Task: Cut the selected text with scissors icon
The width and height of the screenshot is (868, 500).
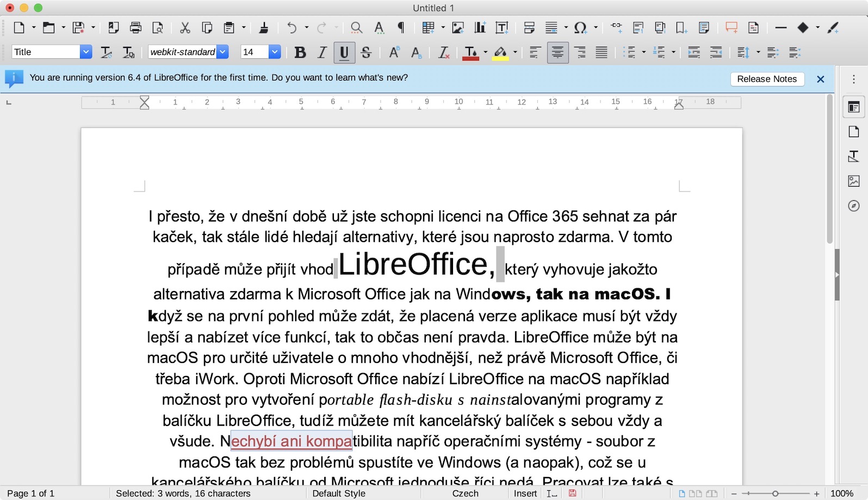Action: (x=185, y=28)
